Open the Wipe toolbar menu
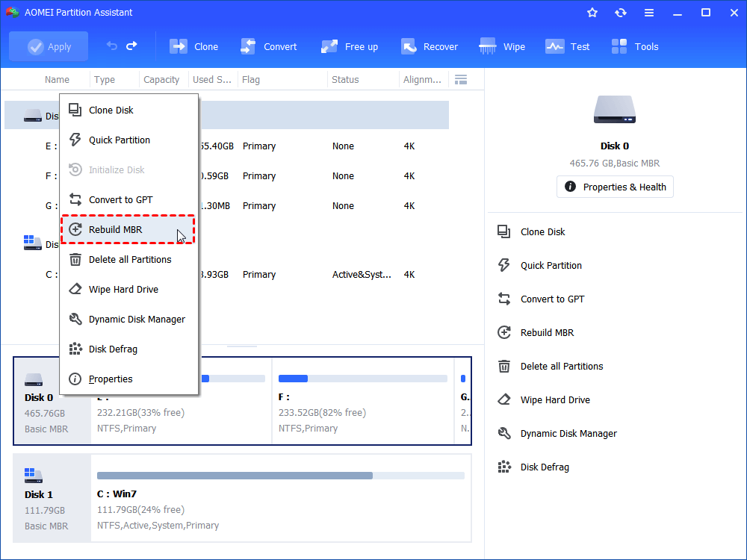 pos(502,46)
